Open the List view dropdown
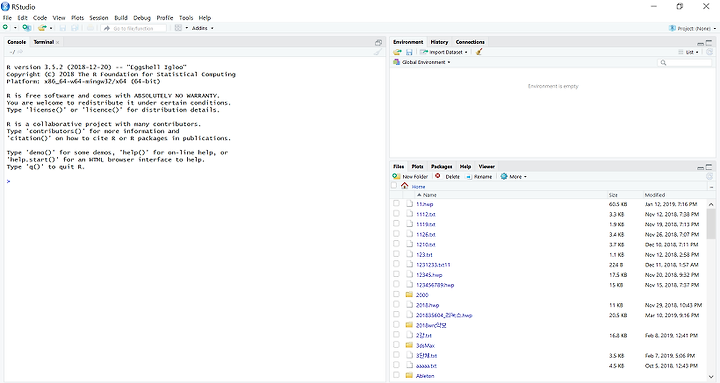 pos(688,52)
